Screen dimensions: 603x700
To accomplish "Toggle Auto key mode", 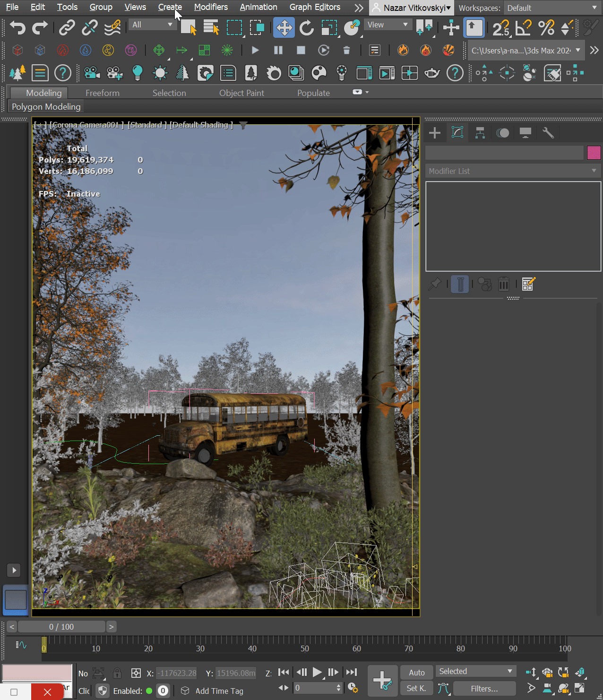I will click(417, 673).
